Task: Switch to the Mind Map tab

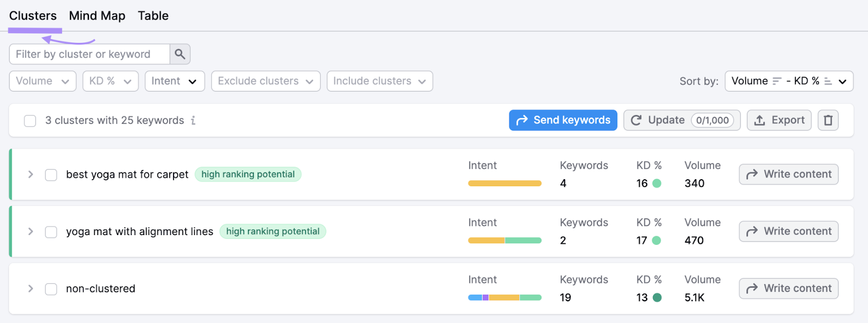Action: 97,16
